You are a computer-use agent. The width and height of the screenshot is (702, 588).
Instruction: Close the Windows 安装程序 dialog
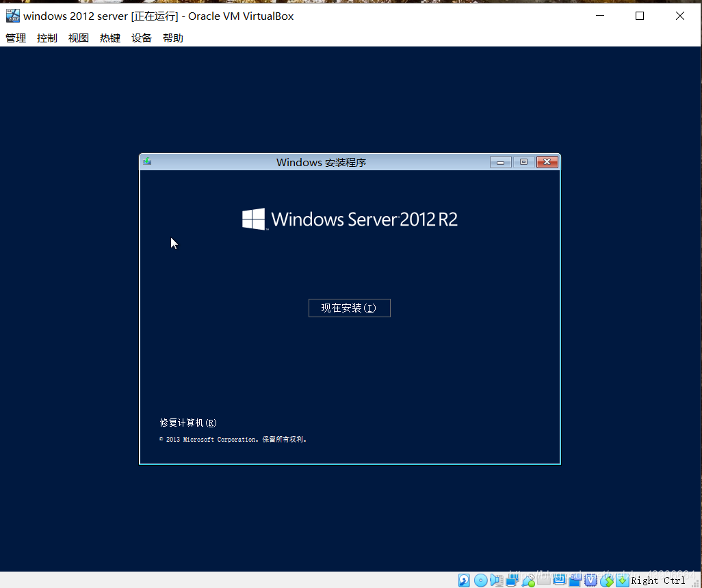tap(547, 162)
